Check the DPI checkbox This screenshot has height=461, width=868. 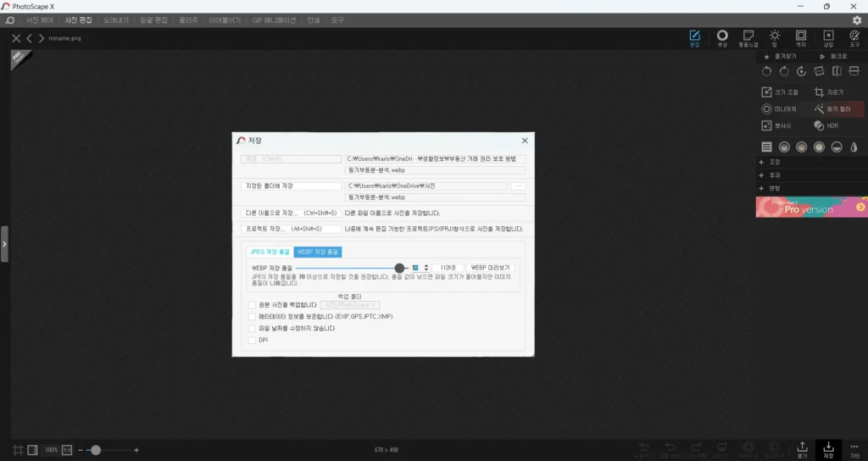point(252,340)
